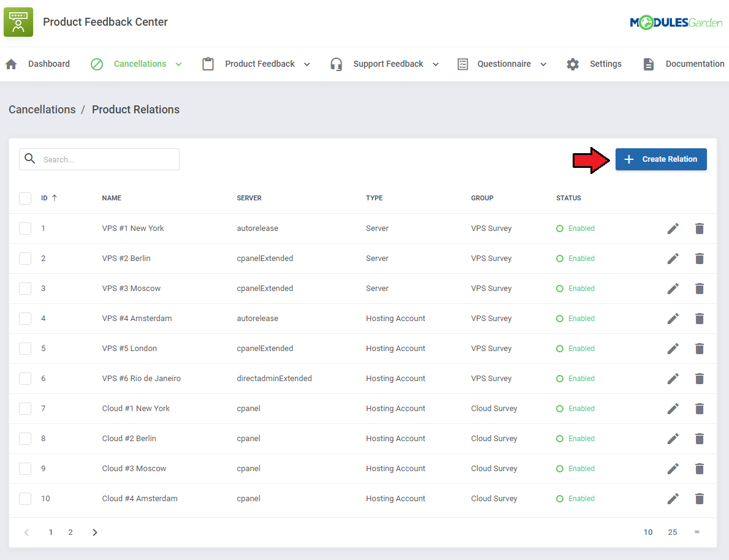The width and height of the screenshot is (729, 560).
Task: Go to page 2 of results
Action: (x=71, y=532)
